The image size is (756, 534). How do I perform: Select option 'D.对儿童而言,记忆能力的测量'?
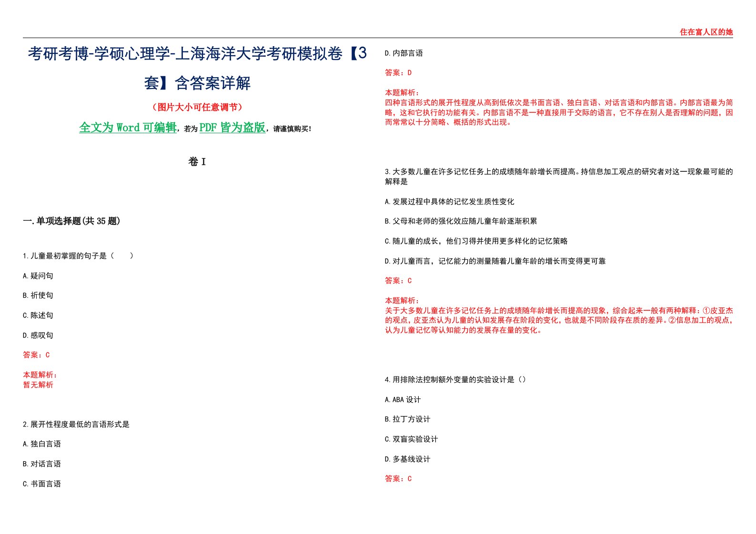click(495, 261)
